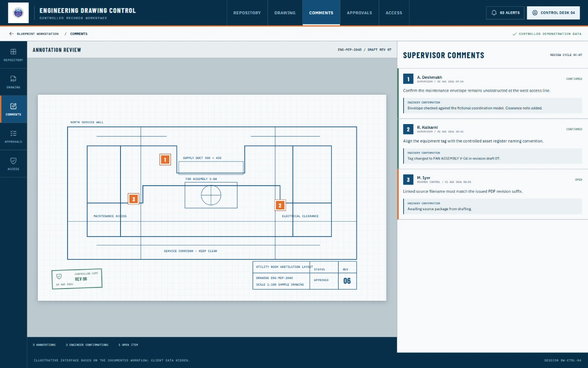This screenshot has height=368, width=588.
Task: Select annotation marker 2 on the drawing
Action: [280, 205]
